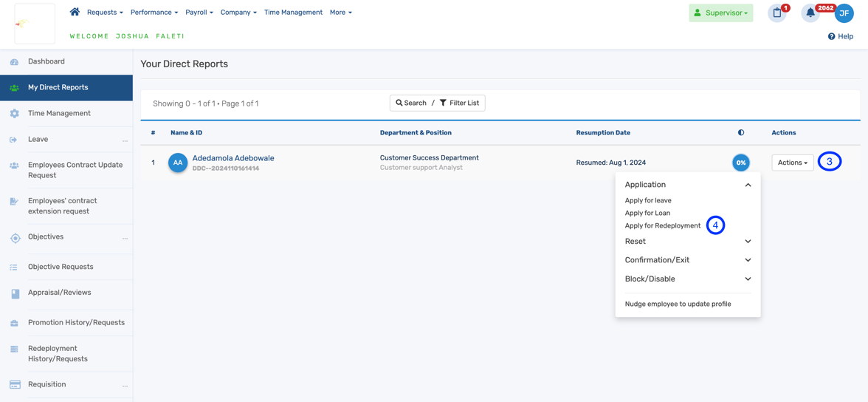Open Adedamola Adebowale's profile link
The height and width of the screenshot is (402, 868).
233,158
